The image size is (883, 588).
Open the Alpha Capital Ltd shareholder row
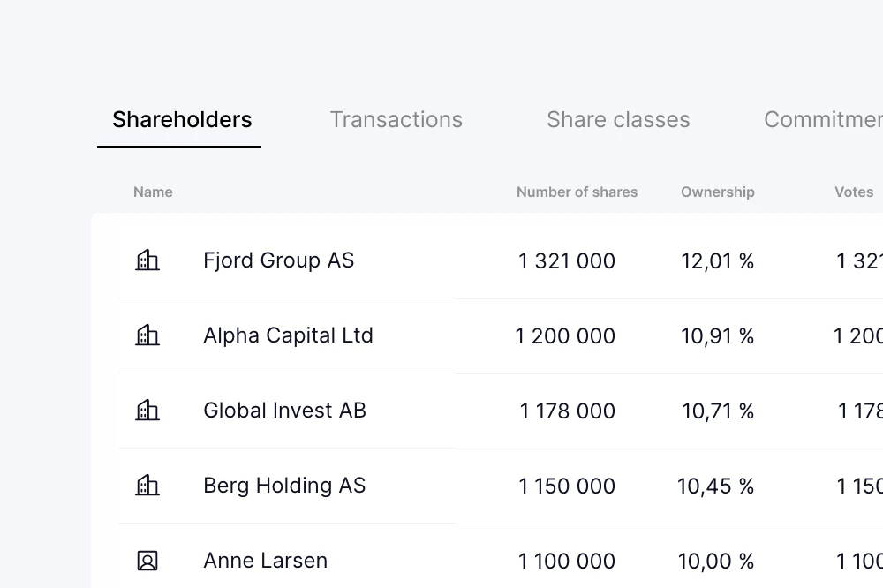[x=288, y=335]
